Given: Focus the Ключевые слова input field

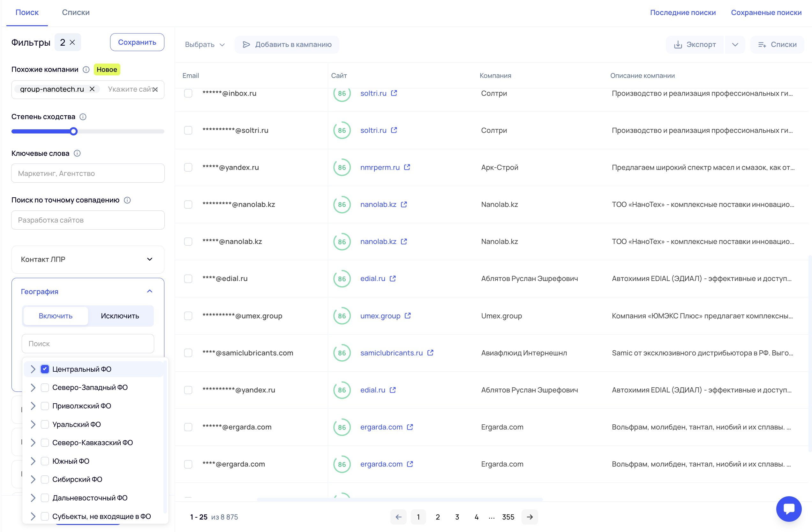Looking at the screenshot, I should 88,173.
